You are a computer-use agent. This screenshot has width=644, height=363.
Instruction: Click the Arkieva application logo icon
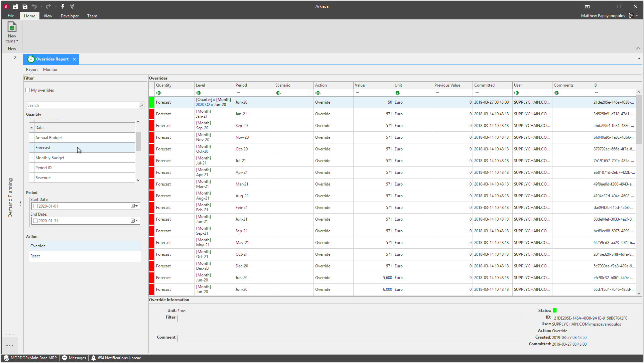[x=6, y=6]
